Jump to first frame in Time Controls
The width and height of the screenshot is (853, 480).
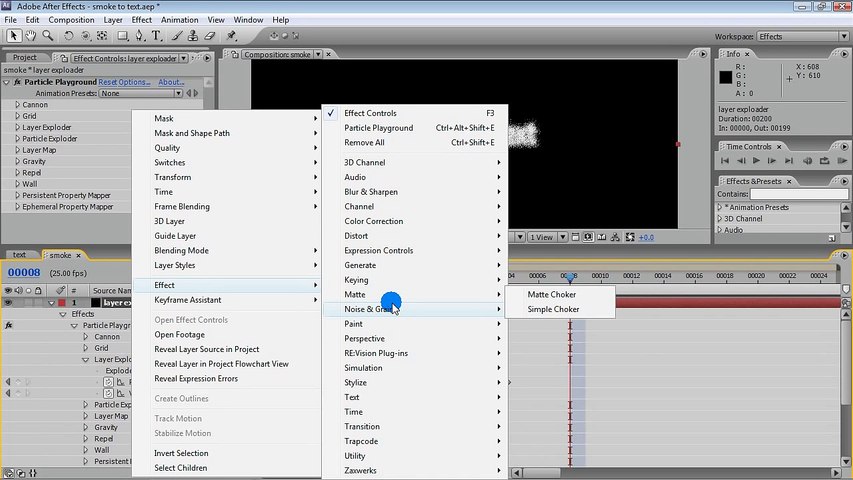coord(725,161)
